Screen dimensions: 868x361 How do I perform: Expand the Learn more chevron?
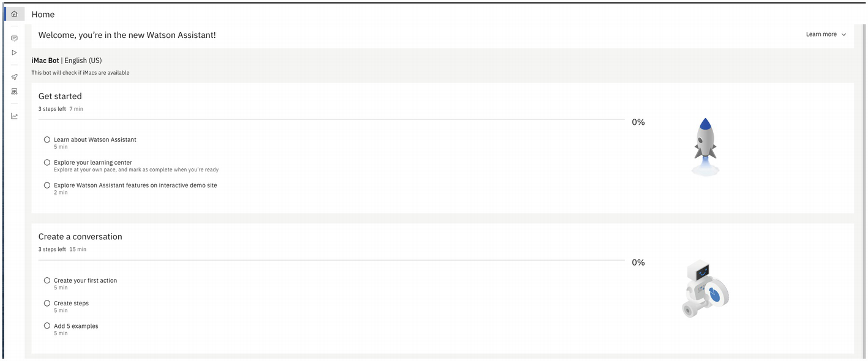pos(844,35)
